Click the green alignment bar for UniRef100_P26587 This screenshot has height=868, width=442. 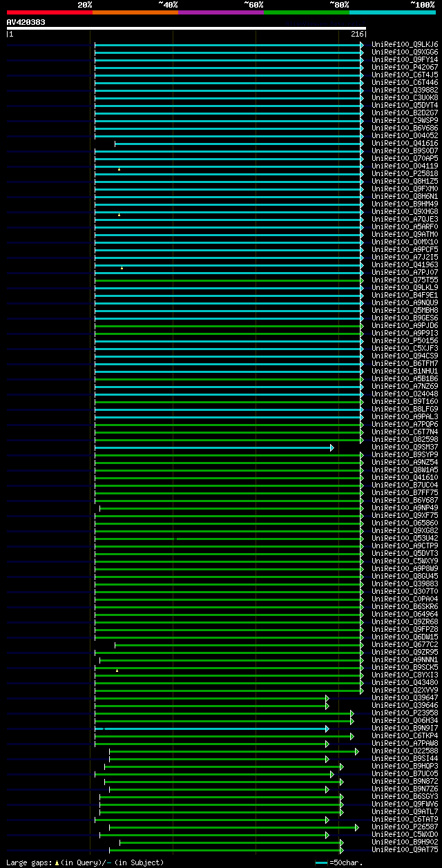tap(234, 827)
